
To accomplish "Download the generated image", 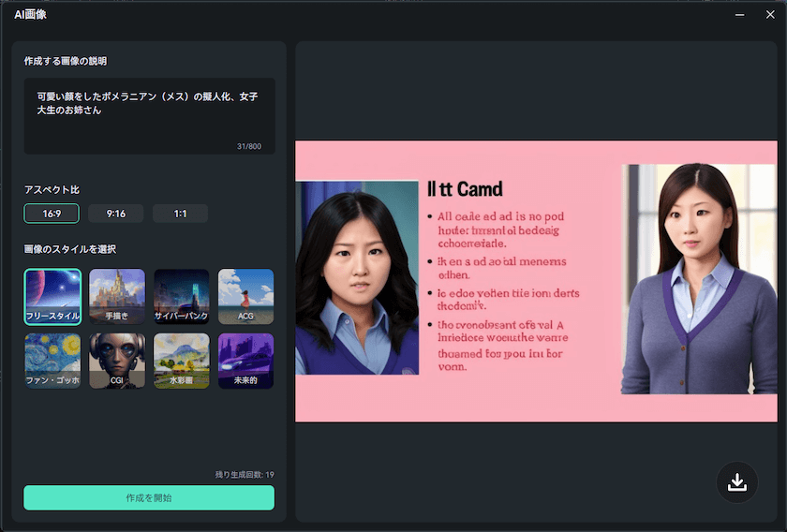I will click(x=737, y=482).
